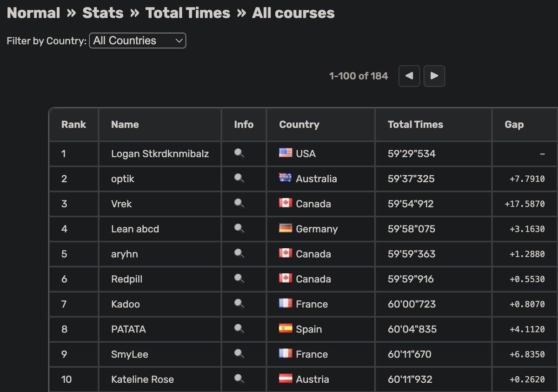This screenshot has width=558, height=392.
Task: Click Spain flag in PATATA row
Action: (x=286, y=328)
